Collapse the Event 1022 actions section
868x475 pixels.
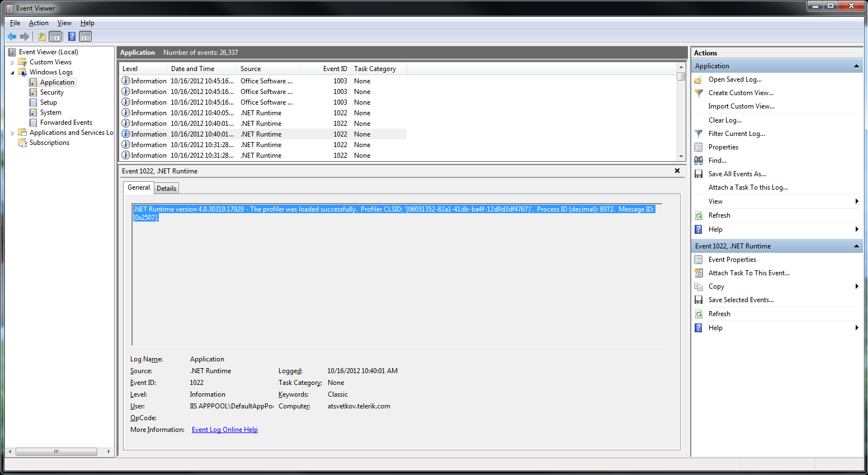pos(856,246)
